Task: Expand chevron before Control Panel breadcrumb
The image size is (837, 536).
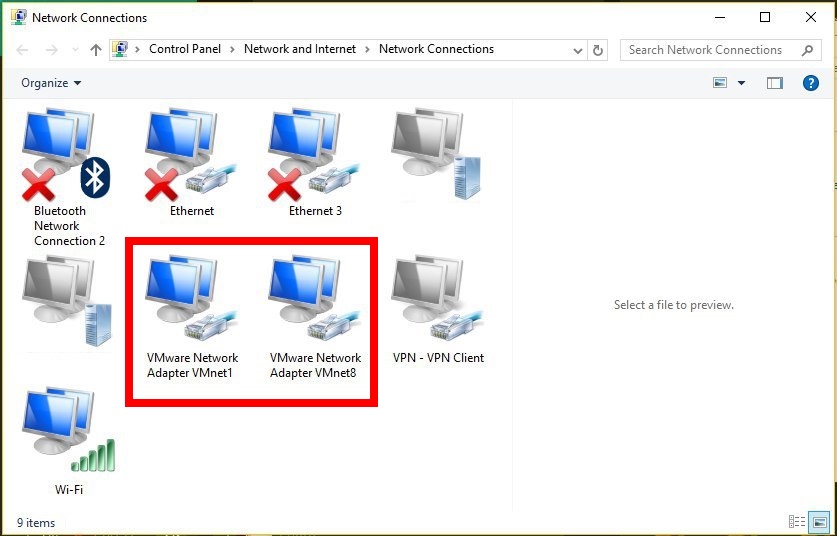Action: click(137, 50)
